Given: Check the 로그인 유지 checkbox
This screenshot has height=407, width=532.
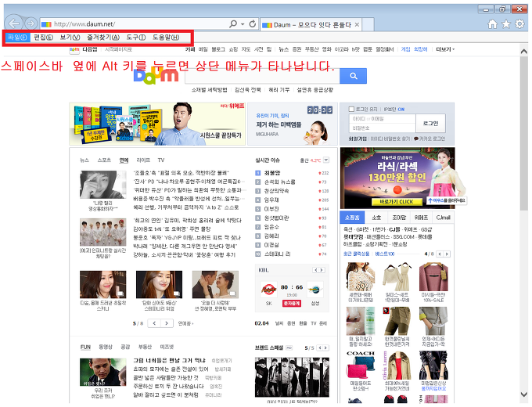Looking at the screenshot, I should (x=351, y=110).
